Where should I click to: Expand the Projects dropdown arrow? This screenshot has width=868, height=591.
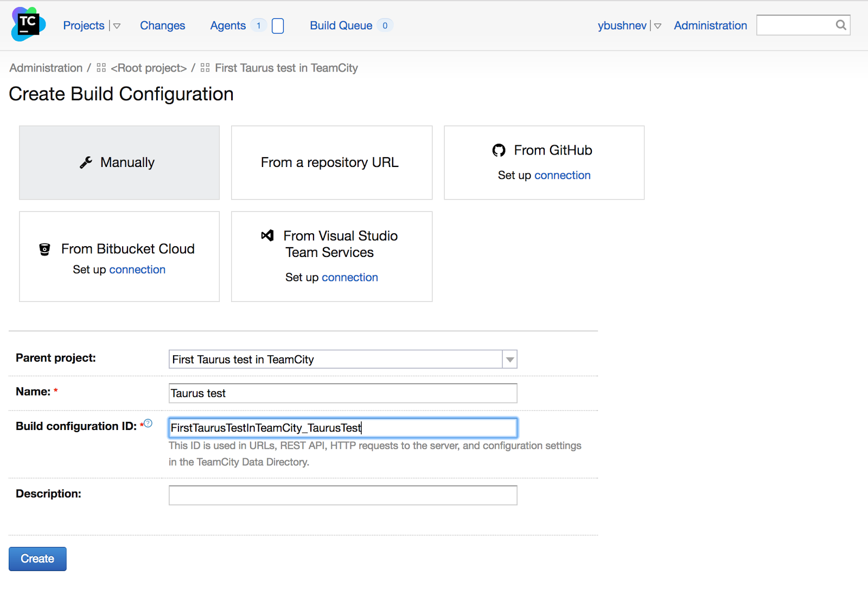click(x=117, y=26)
